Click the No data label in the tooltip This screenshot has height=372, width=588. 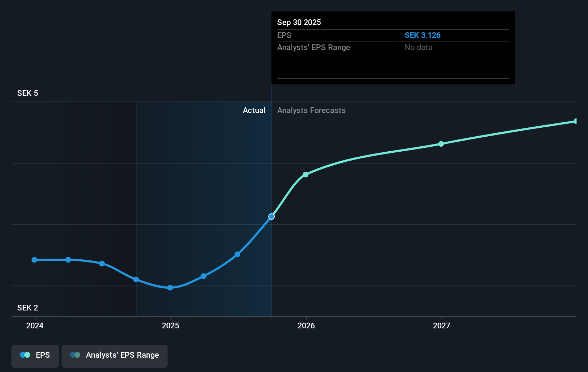pos(418,47)
